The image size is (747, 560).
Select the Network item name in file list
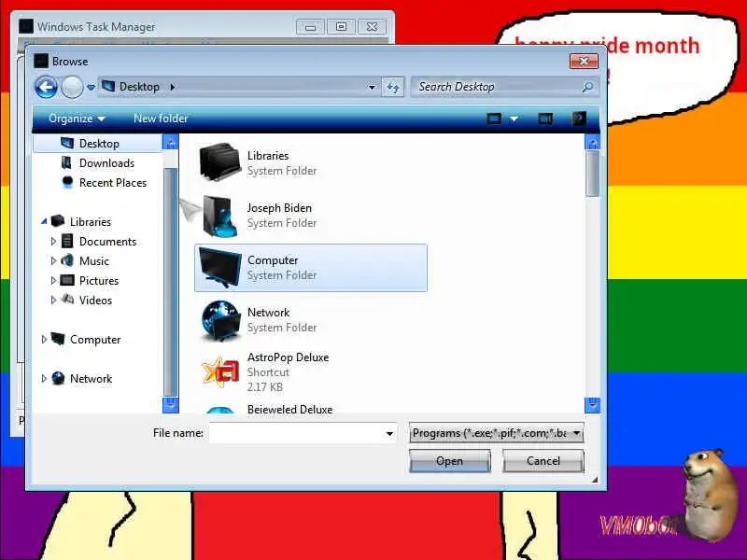click(268, 313)
